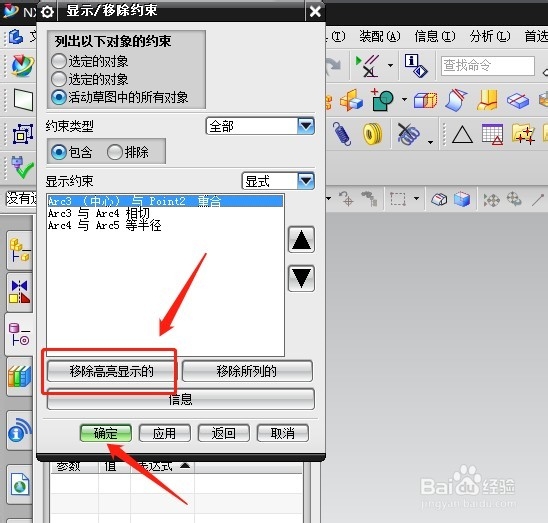Close the 显示/移除约束 dialog
This screenshot has width=548, height=523.
[x=315, y=12]
